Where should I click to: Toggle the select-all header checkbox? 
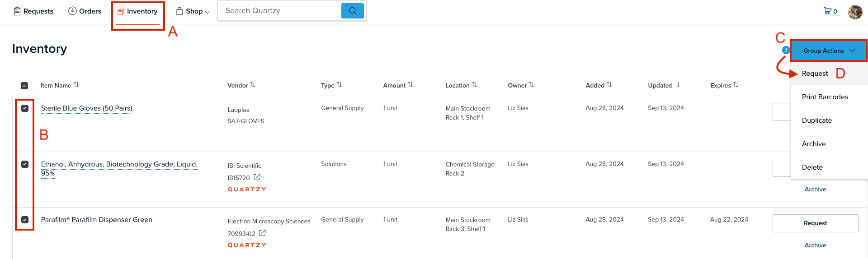pyautogui.click(x=24, y=85)
